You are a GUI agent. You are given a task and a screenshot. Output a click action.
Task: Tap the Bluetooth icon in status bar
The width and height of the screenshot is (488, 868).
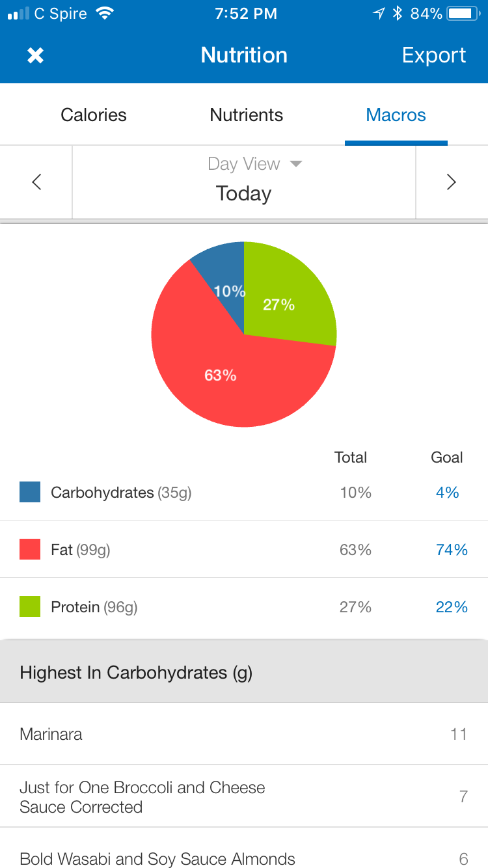398,14
